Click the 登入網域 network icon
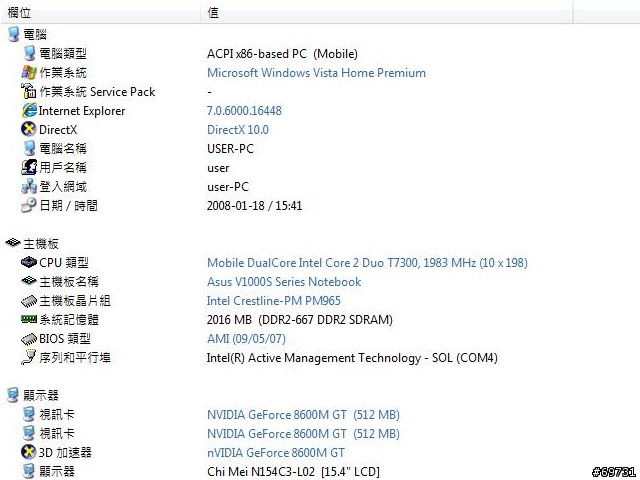 point(29,187)
